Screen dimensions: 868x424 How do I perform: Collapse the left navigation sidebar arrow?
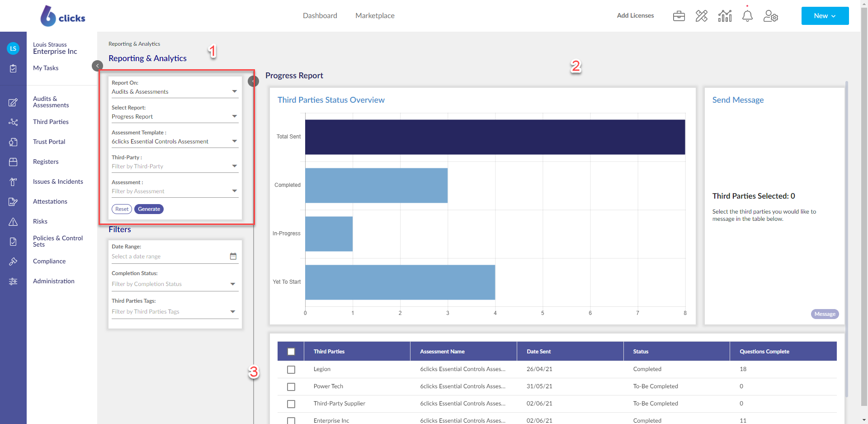click(x=97, y=66)
